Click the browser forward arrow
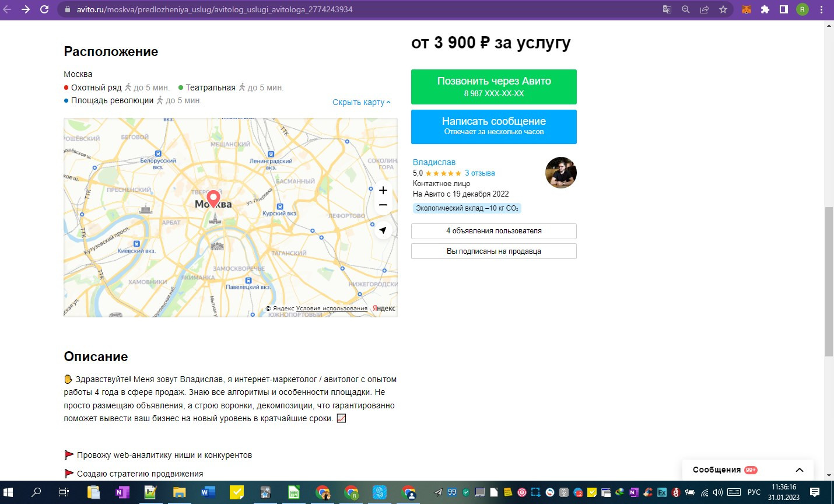 click(x=26, y=9)
